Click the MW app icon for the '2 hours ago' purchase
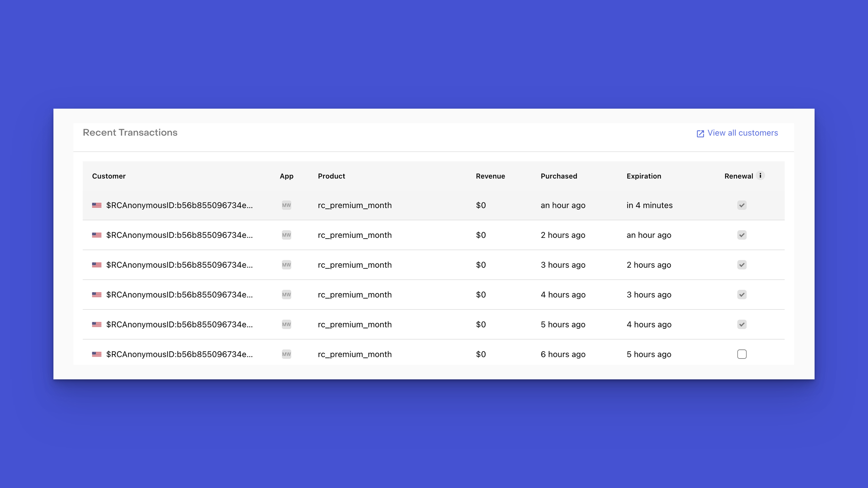 tap(287, 235)
